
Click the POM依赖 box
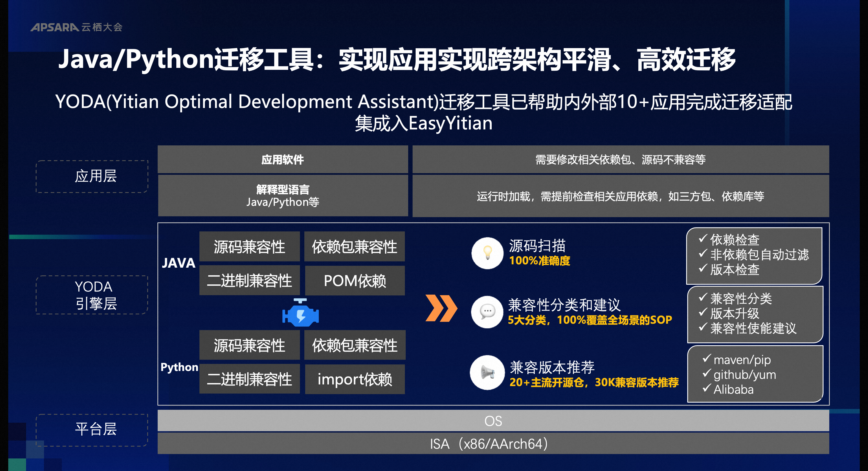(x=354, y=281)
